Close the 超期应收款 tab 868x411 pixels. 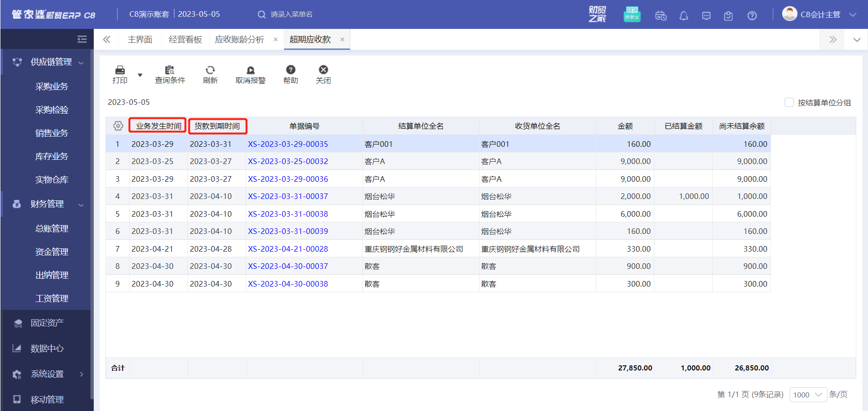[x=342, y=40]
